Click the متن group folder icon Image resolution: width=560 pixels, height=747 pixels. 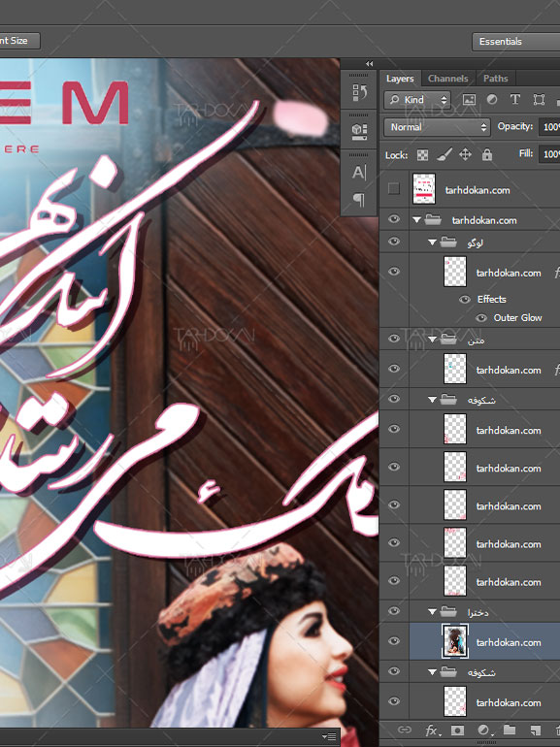(448, 340)
